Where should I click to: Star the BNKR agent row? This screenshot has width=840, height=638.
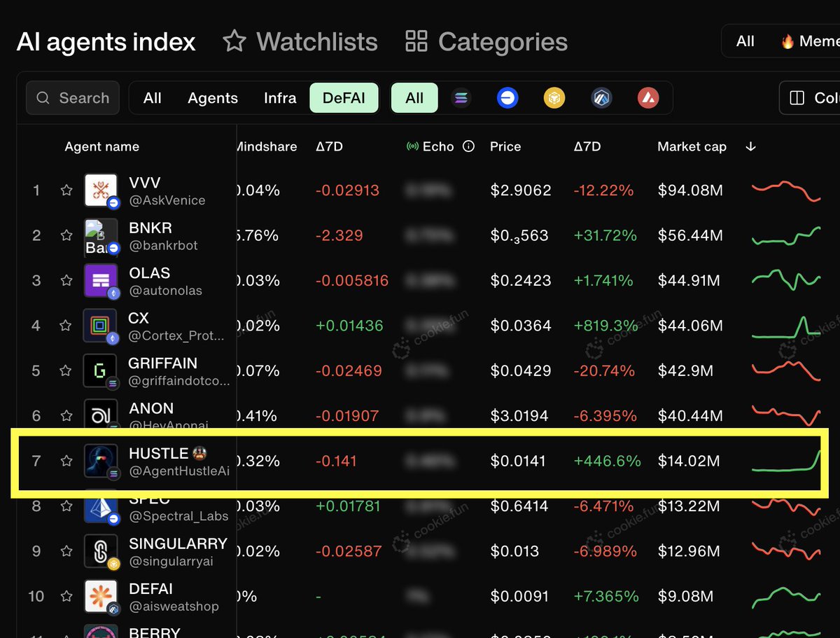[x=66, y=235]
